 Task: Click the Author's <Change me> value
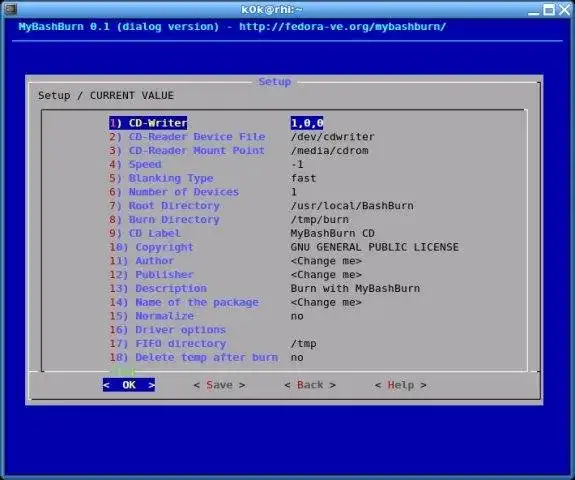326,261
